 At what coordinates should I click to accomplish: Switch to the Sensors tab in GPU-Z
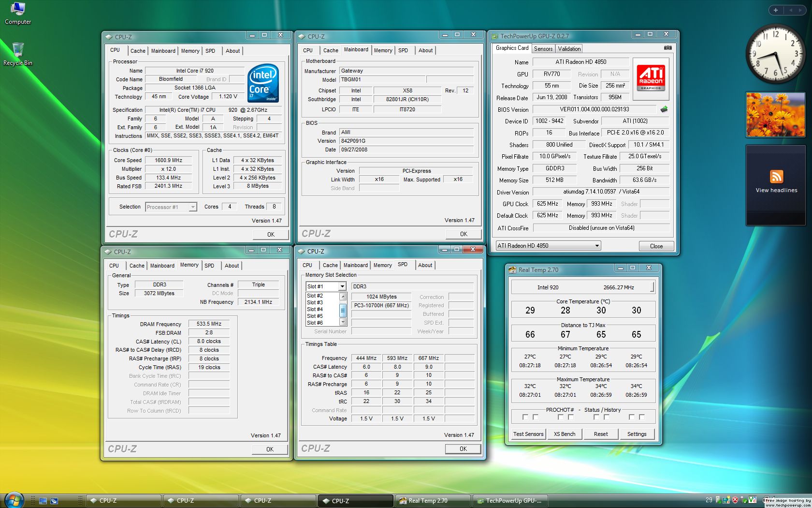point(543,49)
